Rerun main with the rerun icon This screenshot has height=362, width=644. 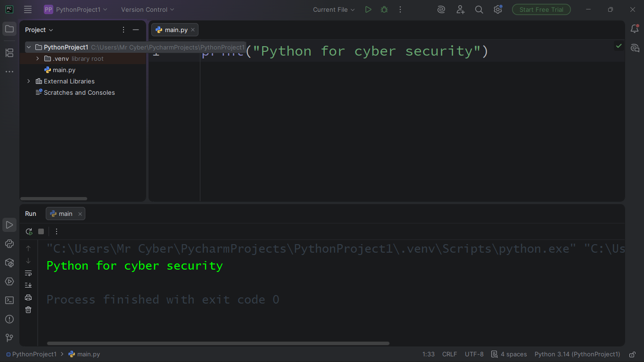[29, 231]
